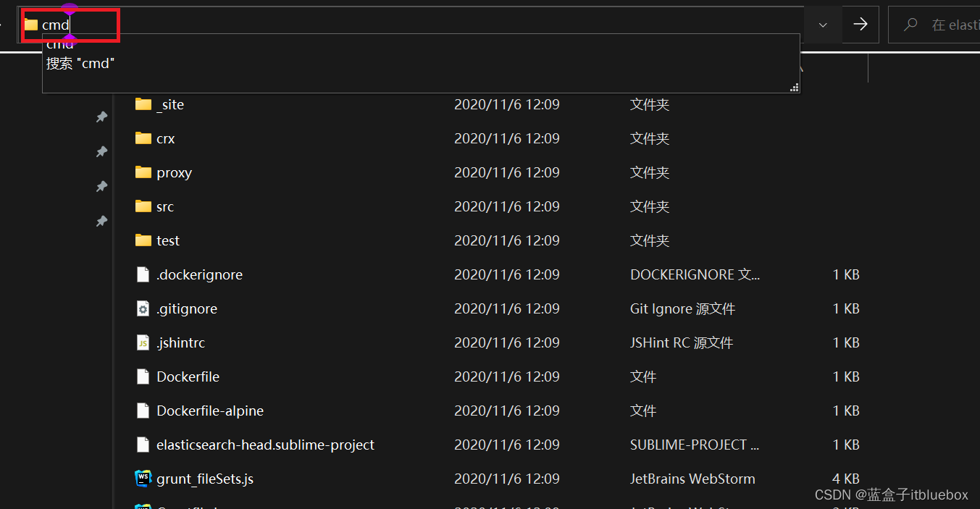Click the topmost pin icon in the navigation pane
980x509 pixels.
point(102,117)
